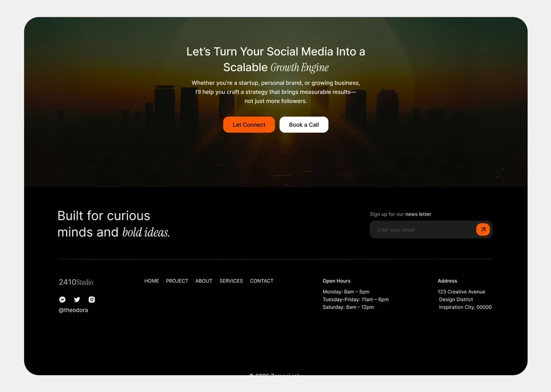Open the Messenger social icon
Screen dimensions: 551x392
point(62,300)
